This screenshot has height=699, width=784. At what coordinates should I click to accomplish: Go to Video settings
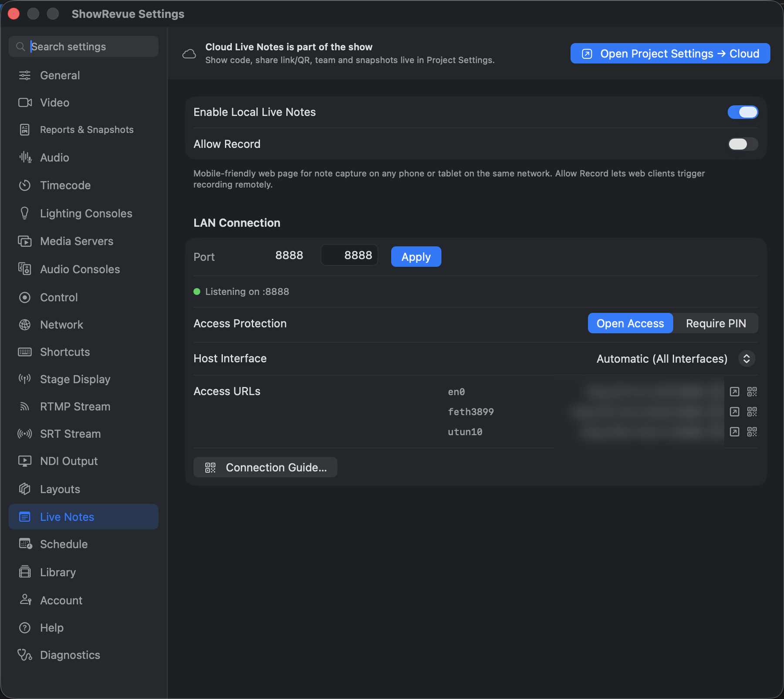tap(83, 102)
